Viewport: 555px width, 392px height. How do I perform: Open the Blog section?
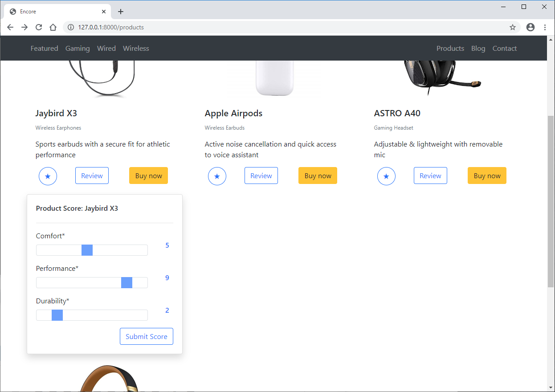(478, 48)
